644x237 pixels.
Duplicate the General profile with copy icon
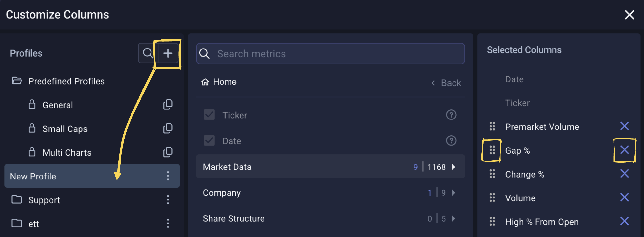pos(168,105)
